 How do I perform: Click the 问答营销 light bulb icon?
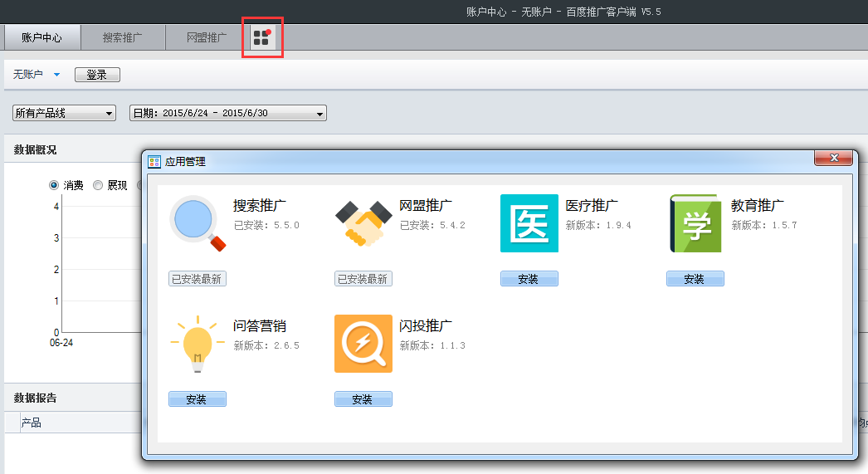(x=197, y=344)
